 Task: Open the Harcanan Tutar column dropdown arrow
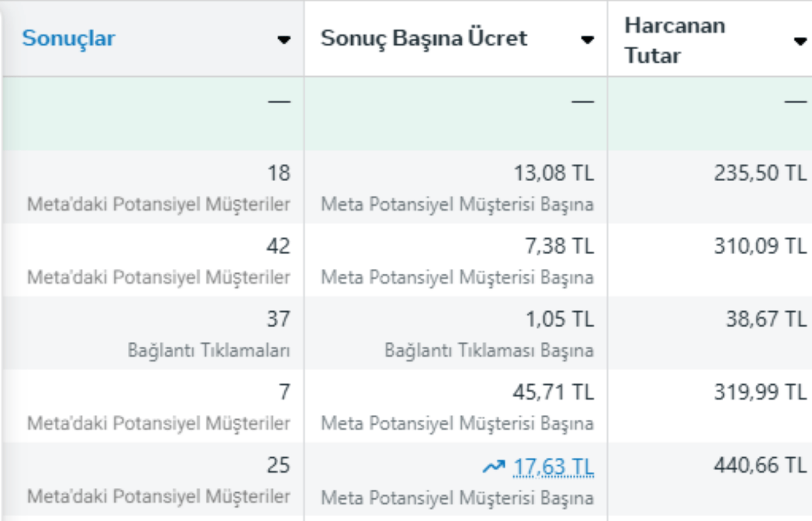coord(800,41)
